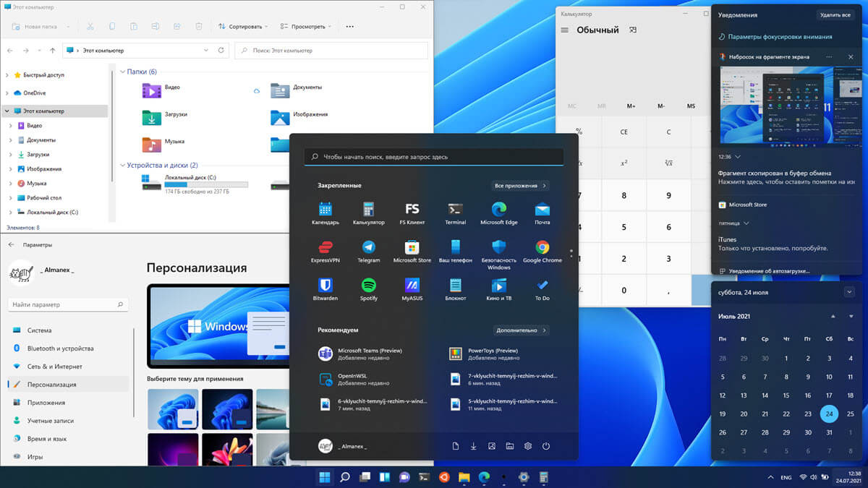
Task: Click the Start button on the taskbar
Action: (x=325, y=477)
